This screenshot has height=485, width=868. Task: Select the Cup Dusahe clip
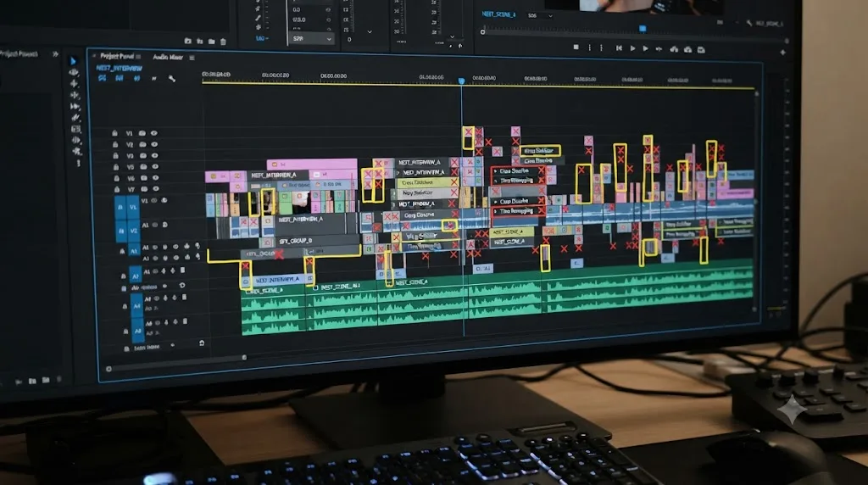coord(518,201)
